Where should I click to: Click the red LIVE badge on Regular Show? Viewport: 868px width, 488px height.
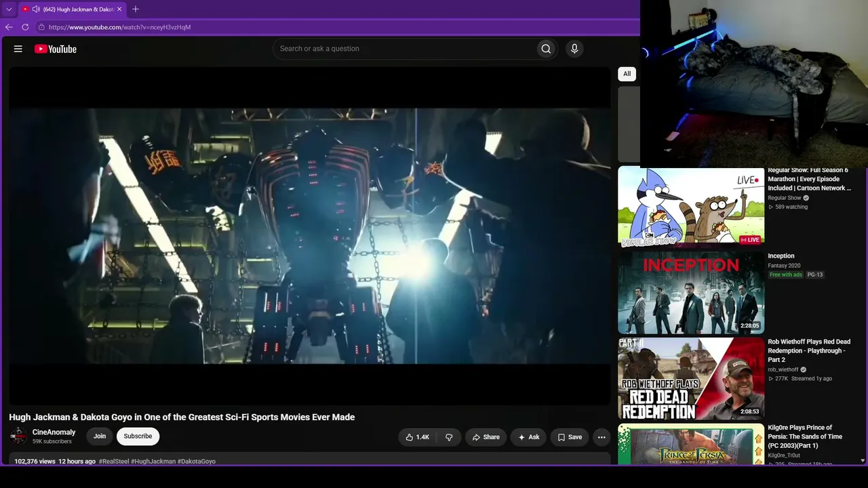750,240
